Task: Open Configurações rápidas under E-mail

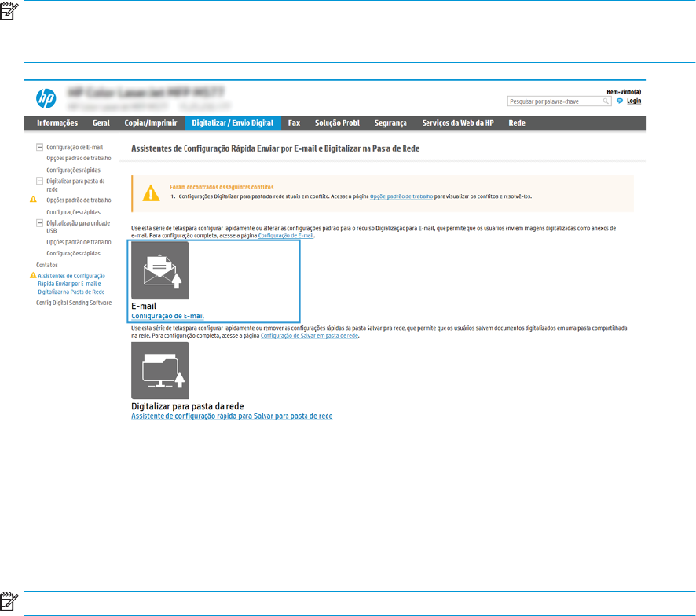Action: point(73,170)
